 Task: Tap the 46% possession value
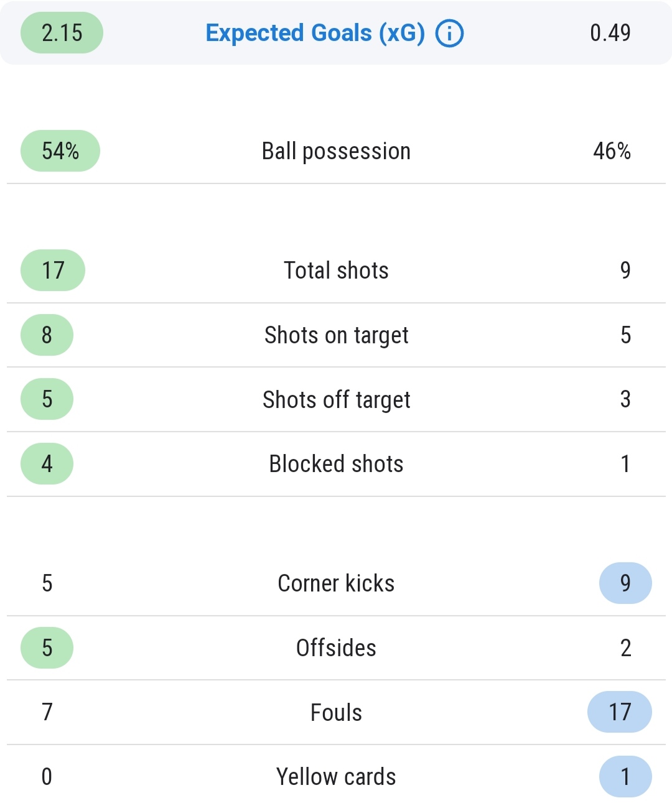coord(612,151)
